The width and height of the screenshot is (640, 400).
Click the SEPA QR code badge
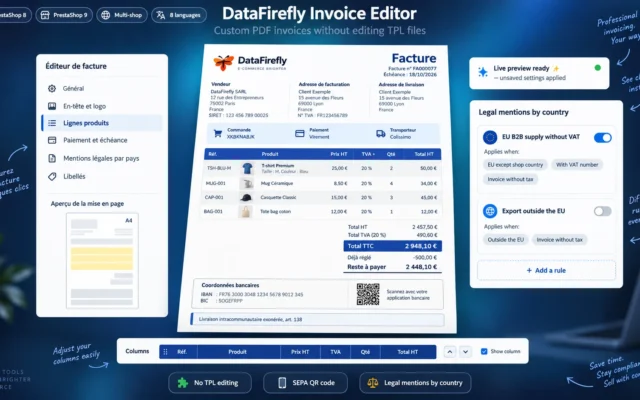(x=305, y=383)
